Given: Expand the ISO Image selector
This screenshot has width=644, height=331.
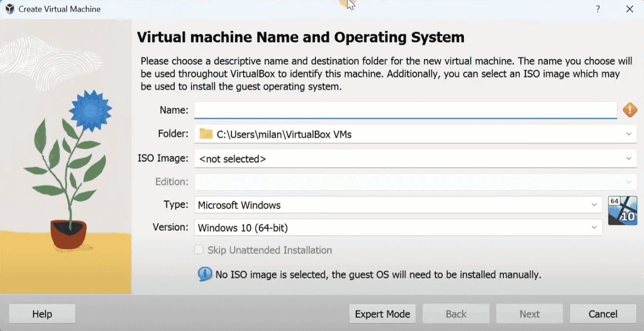Looking at the screenshot, I should coord(630,158).
